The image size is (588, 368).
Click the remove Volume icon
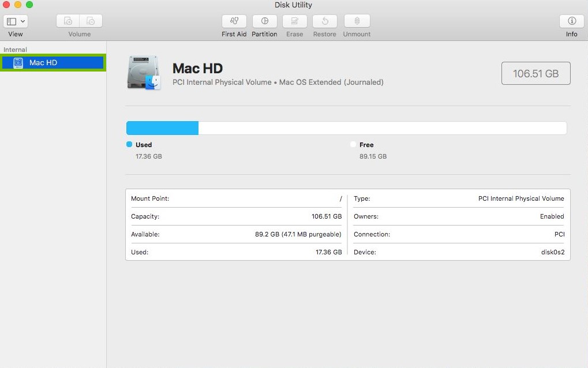click(90, 20)
